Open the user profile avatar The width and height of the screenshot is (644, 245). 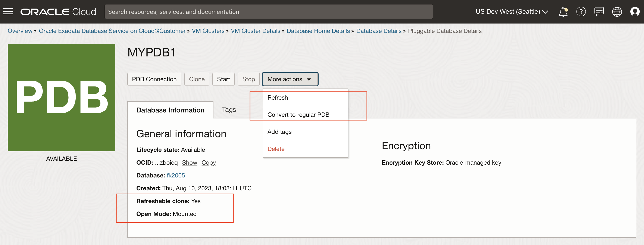point(635,12)
